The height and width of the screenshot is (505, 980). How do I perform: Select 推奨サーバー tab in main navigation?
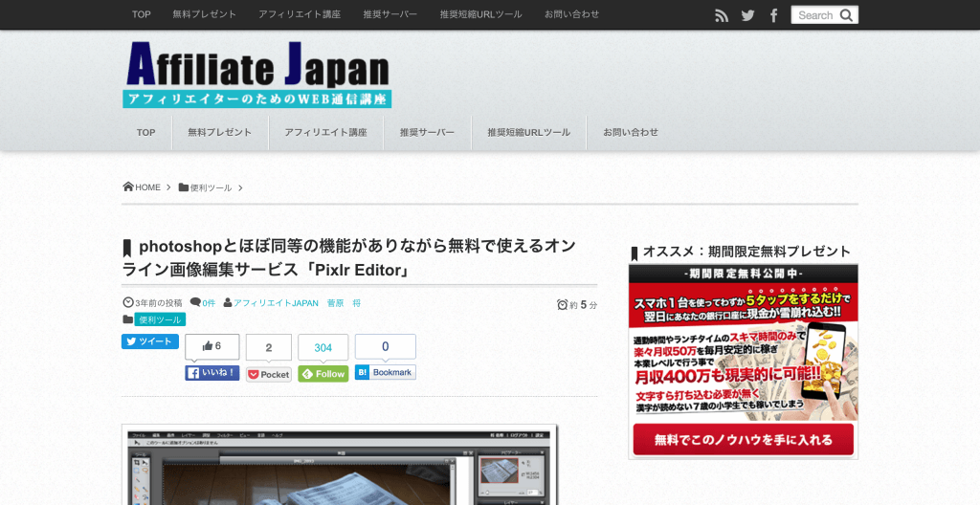pyautogui.click(x=428, y=133)
